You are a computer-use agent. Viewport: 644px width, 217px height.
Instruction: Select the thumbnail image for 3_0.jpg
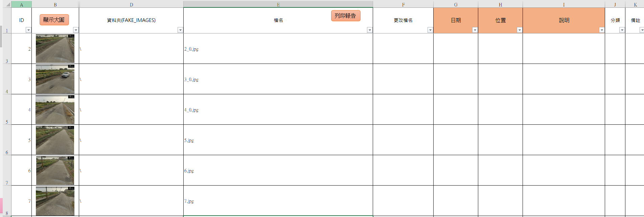click(x=55, y=79)
